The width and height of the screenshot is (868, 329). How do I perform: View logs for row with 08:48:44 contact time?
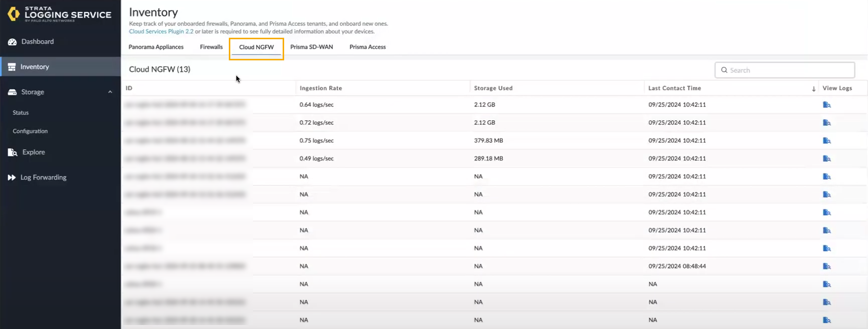(x=826, y=266)
